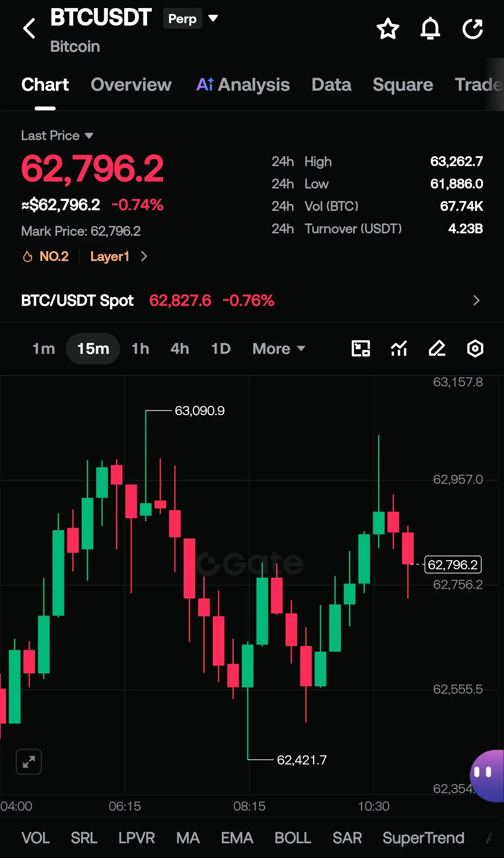
Task: Tap the flame NO.2 ranking badge
Action: coord(46,256)
